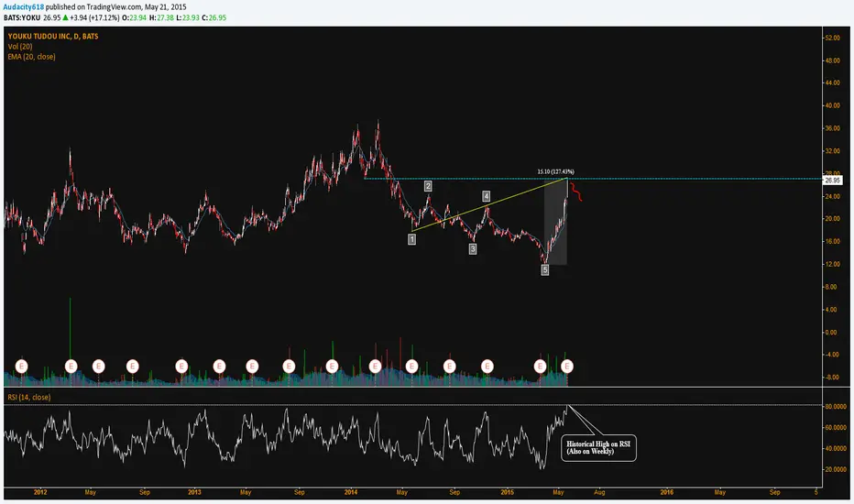The width and height of the screenshot is (854, 504).
Task: Select the red zigzag projection arrow
Action: pos(575,192)
